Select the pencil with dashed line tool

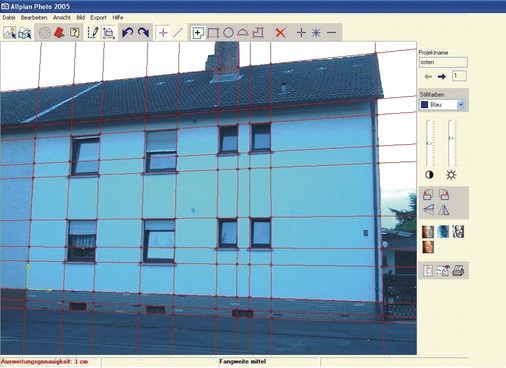point(93,33)
